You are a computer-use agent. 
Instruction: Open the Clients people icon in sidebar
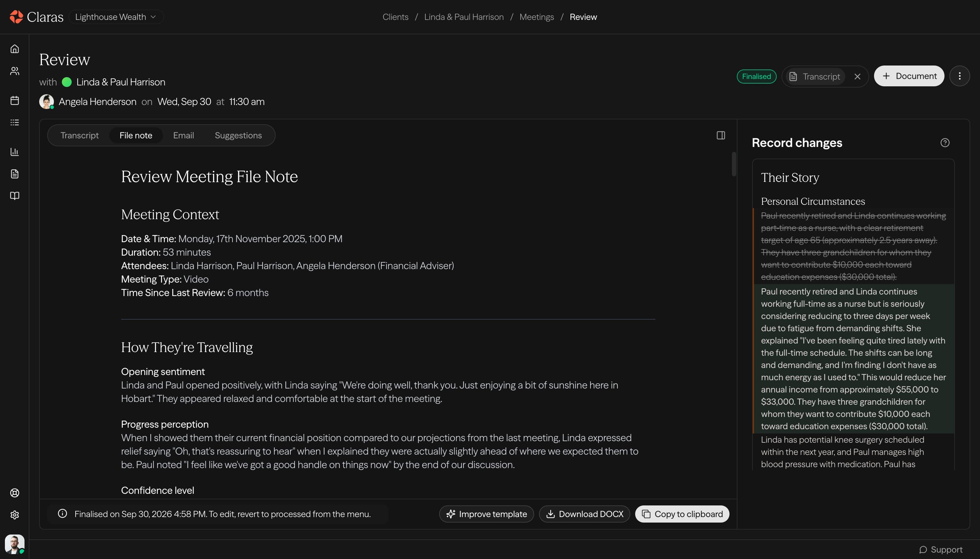pyautogui.click(x=15, y=71)
